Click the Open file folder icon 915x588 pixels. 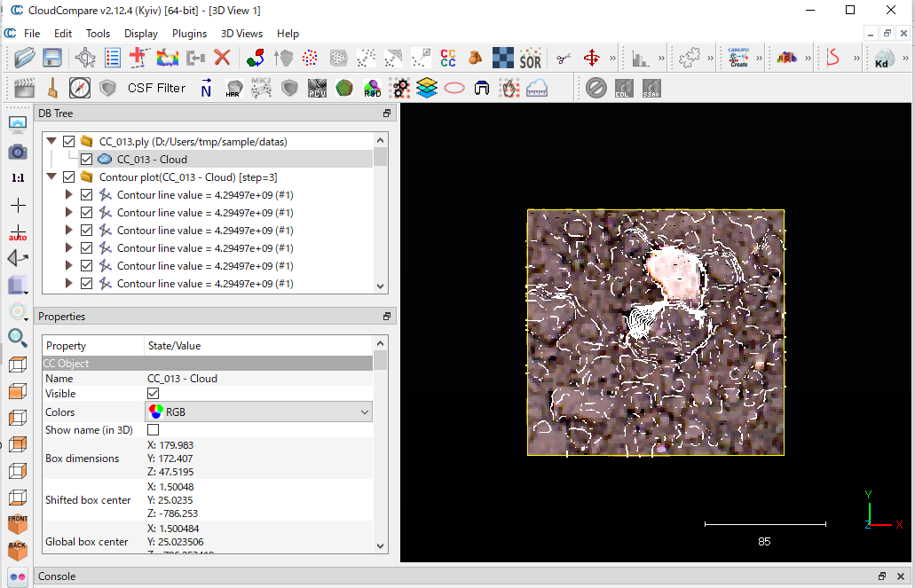(24, 59)
